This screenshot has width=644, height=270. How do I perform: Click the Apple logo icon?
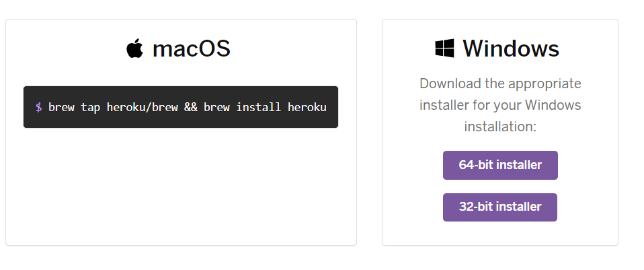134,48
